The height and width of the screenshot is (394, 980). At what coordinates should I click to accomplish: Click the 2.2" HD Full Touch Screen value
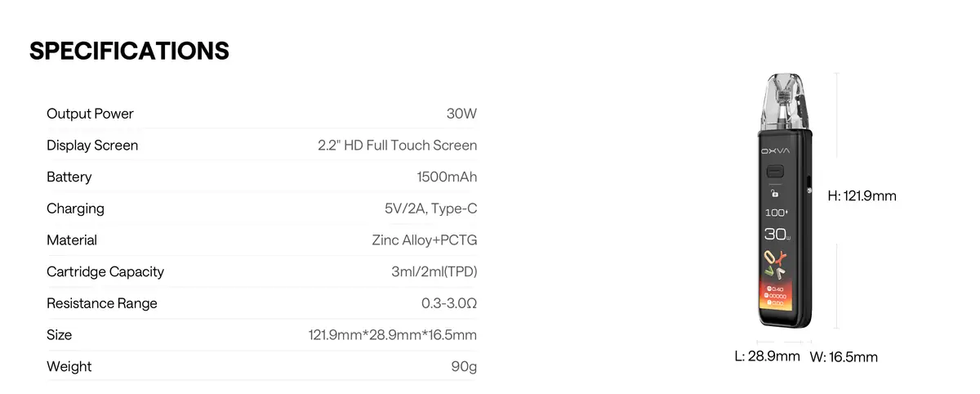point(397,146)
